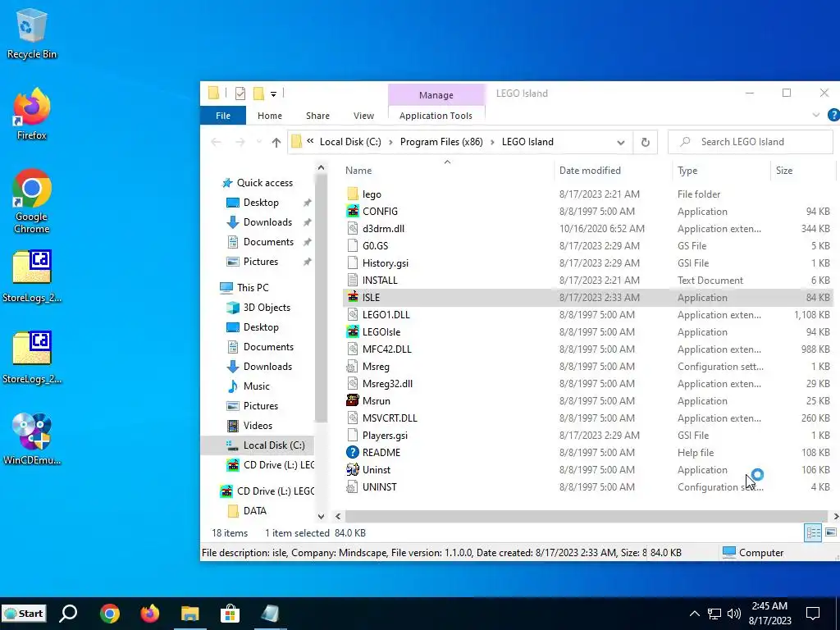
Task: Refresh the LEGO Island folder
Action: 645,142
